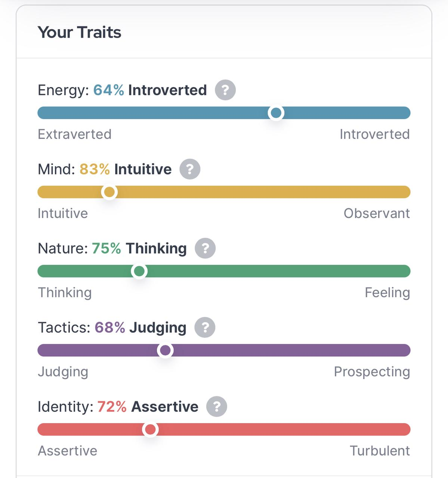Click the Energy trait help question mark icon
The width and height of the screenshot is (448, 478).
225,90
